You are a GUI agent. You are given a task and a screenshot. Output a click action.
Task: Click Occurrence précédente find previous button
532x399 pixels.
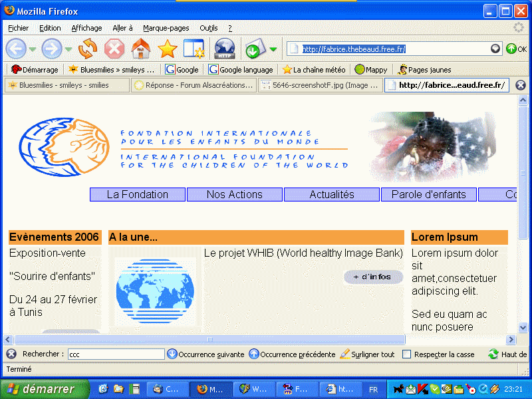click(x=292, y=354)
